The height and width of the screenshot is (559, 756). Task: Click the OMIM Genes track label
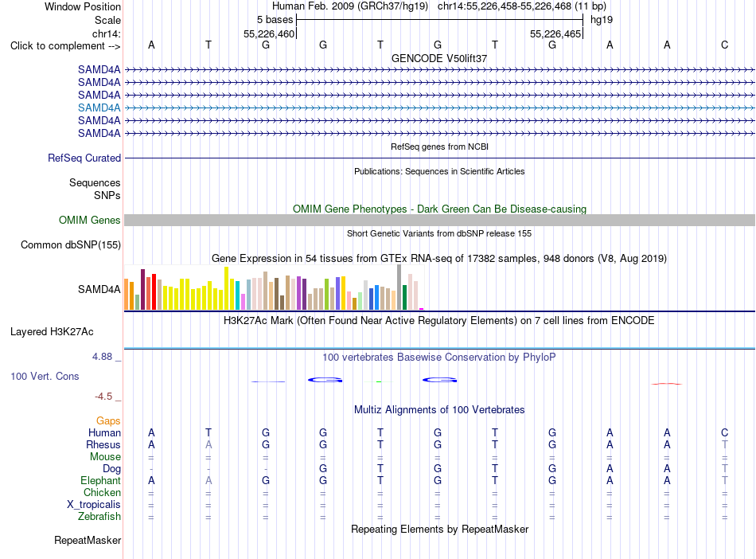(x=90, y=220)
